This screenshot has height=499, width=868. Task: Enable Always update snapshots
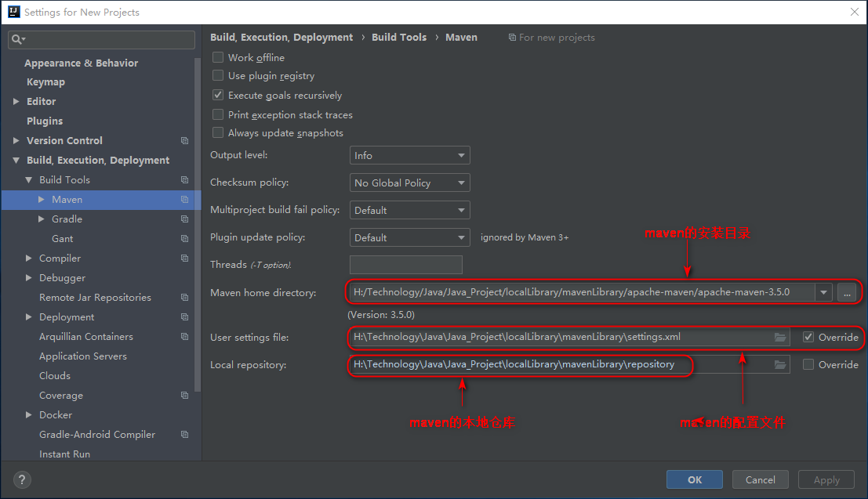pyautogui.click(x=218, y=132)
